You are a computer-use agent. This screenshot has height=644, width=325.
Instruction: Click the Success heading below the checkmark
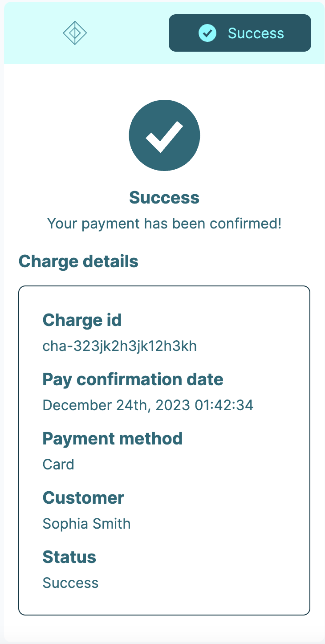164,197
